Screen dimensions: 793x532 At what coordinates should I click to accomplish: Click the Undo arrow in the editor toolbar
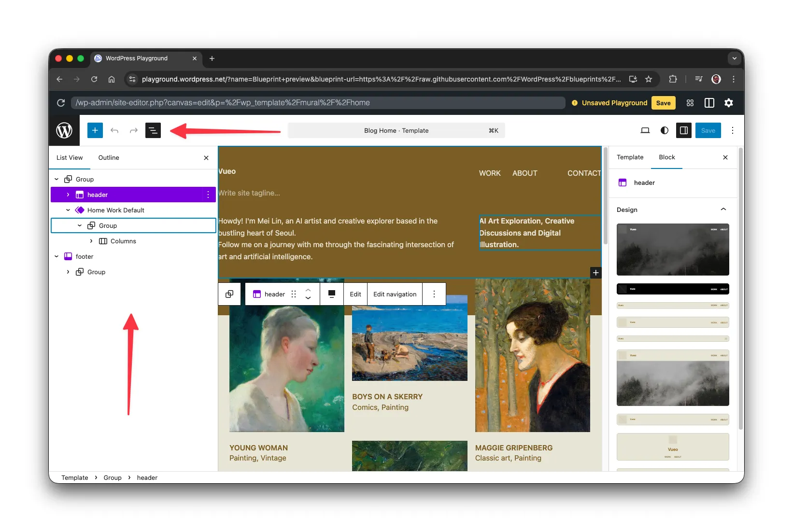click(x=114, y=130)
